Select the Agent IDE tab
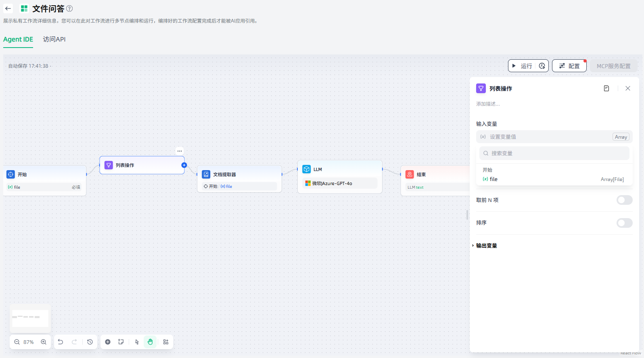 coord(18,40)
